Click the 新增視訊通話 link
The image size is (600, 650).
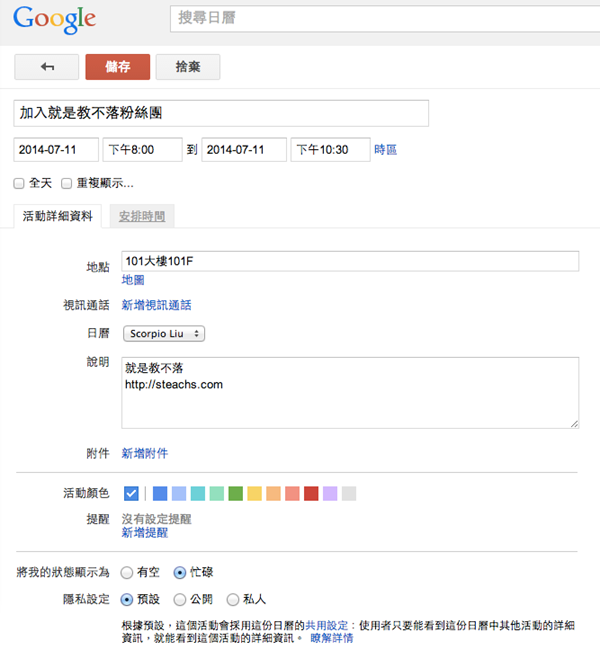(156, 305)
